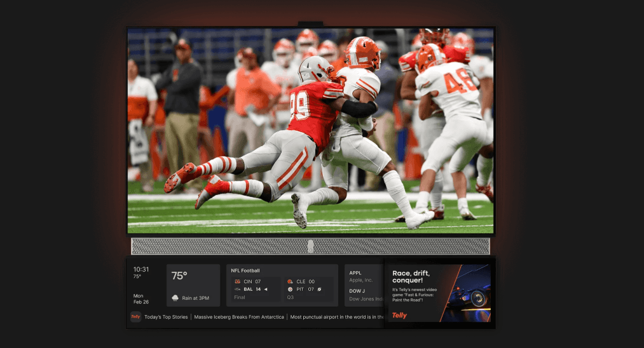Select the Pittsburgh Steelers team logo
The image size is (644, 348).
290,289
